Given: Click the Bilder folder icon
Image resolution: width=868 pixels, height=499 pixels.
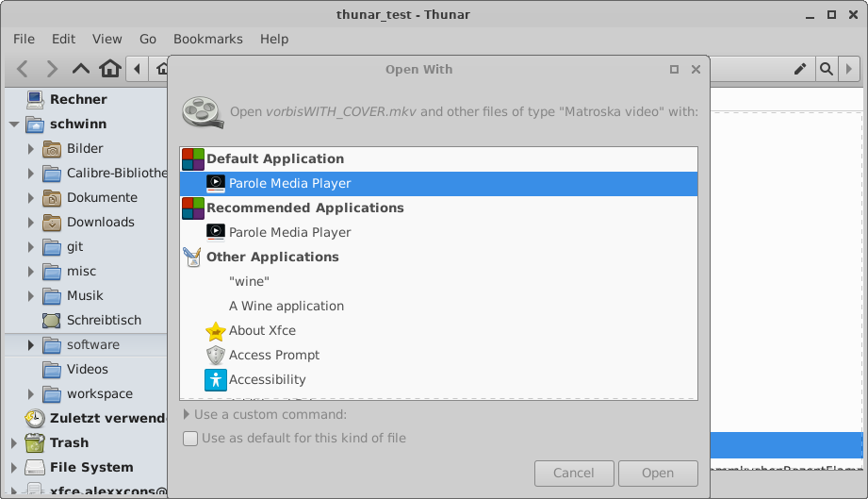Looking at the screenshot, I should (52, 149).
